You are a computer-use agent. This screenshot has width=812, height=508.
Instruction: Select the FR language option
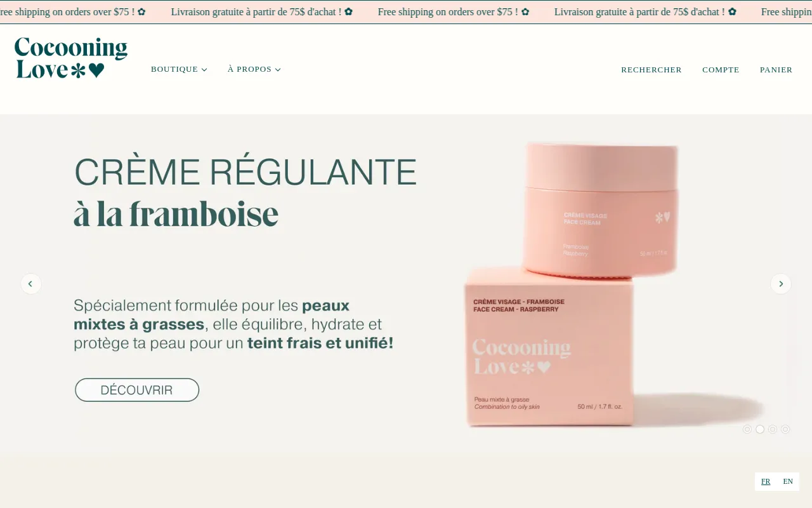[766, 481]
